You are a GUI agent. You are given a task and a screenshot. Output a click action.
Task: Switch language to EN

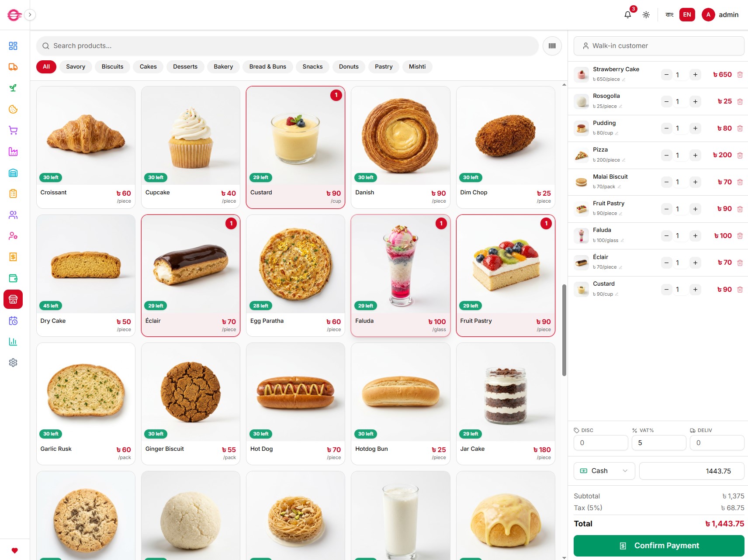click(x=687, y=15)
